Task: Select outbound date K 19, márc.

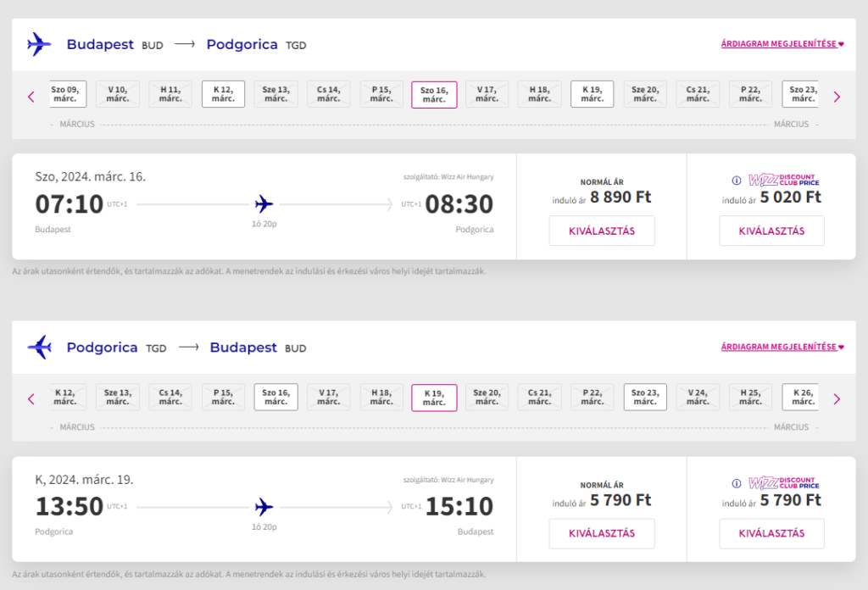Action: [x=592, y=94]
